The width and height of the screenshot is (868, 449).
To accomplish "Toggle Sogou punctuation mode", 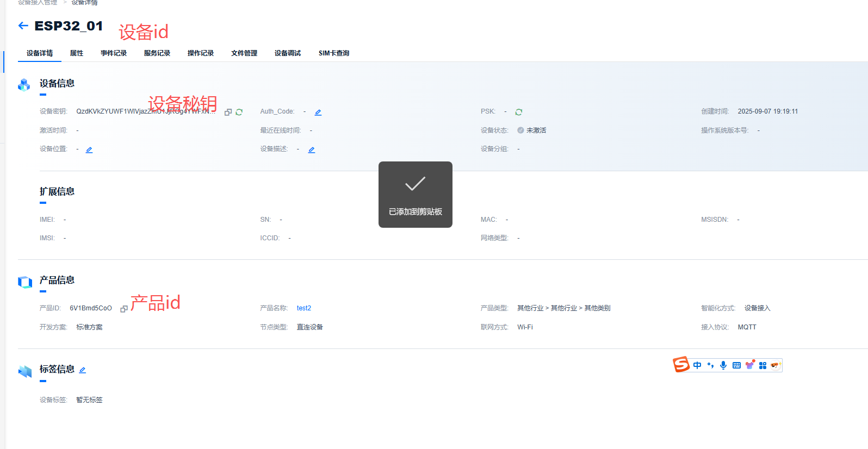I will (x=710, y=365).
